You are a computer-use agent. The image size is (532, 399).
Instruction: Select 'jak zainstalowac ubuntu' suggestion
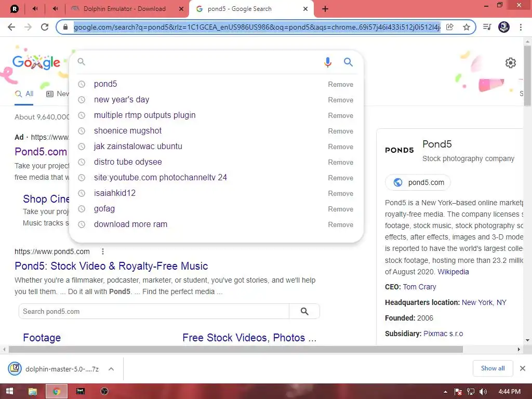coord(138,146)
